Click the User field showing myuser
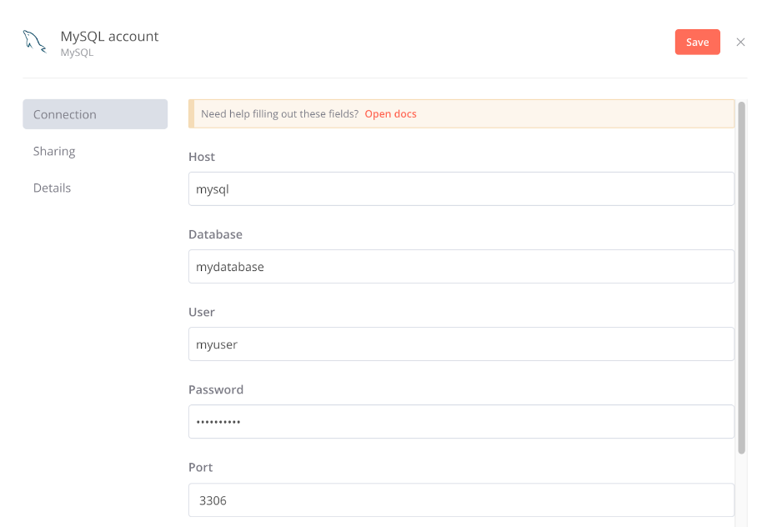This screenshot has width=777, height=532. click(460, 344)
